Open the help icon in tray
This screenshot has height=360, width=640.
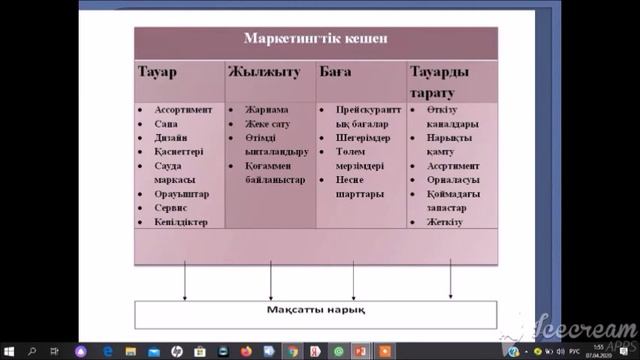tap(513, 351)
